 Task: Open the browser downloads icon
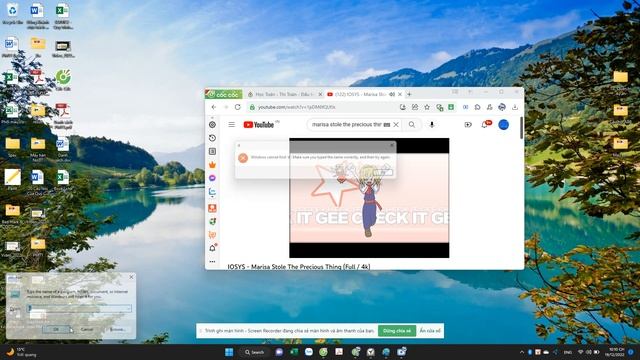tap(515, 107)
